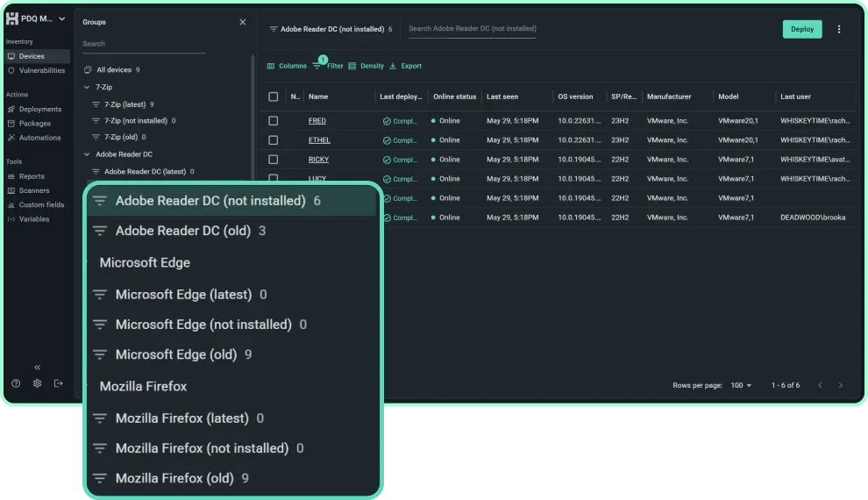Click the search field for Adobe Reader DC devices
The image size is (868, 500).
(473, 29)
